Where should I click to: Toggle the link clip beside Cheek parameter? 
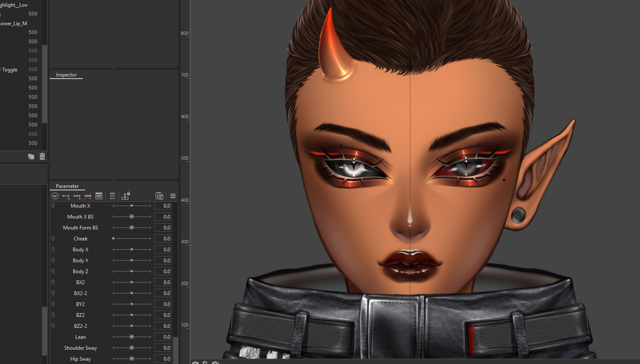53,239
